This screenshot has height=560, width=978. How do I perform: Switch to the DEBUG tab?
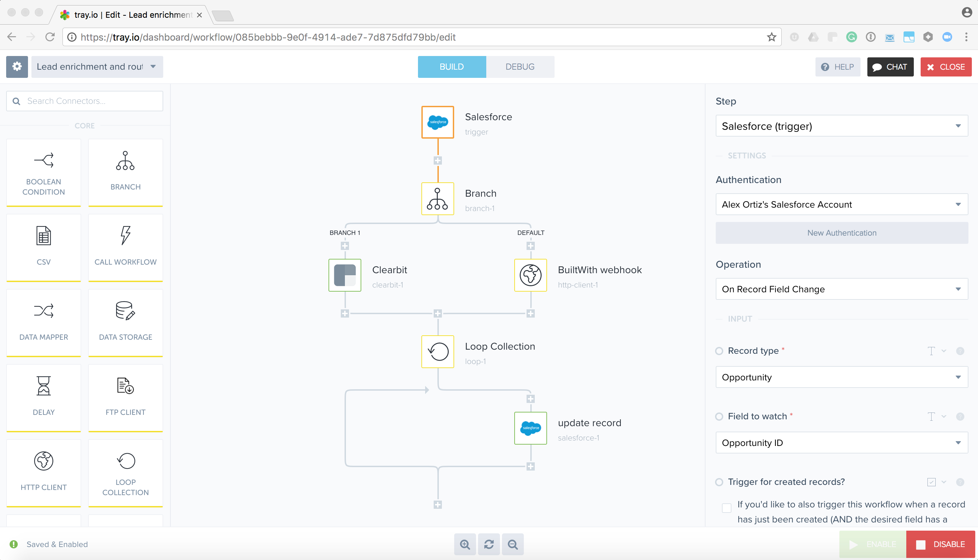[520, 67]
